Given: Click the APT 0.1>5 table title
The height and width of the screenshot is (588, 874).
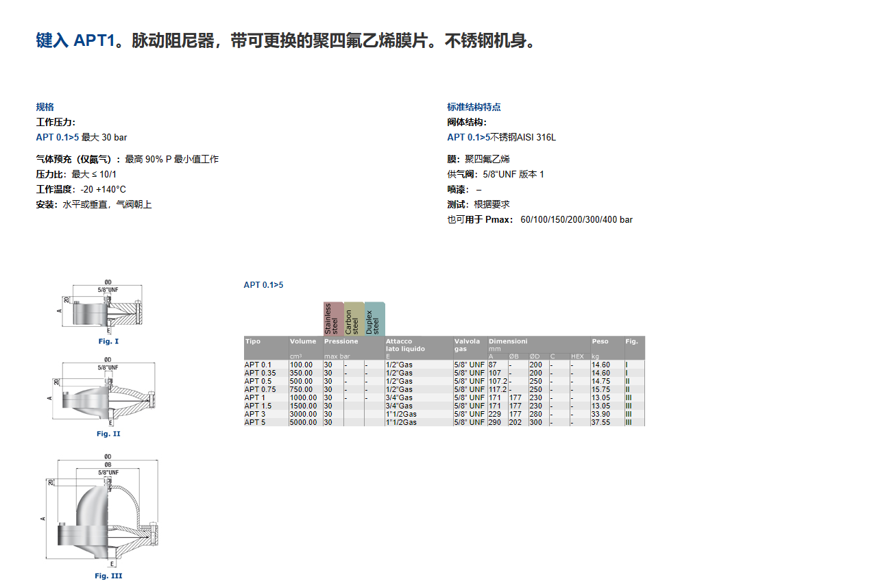Looking at the screenshot, I should click(x=263, y=285).
